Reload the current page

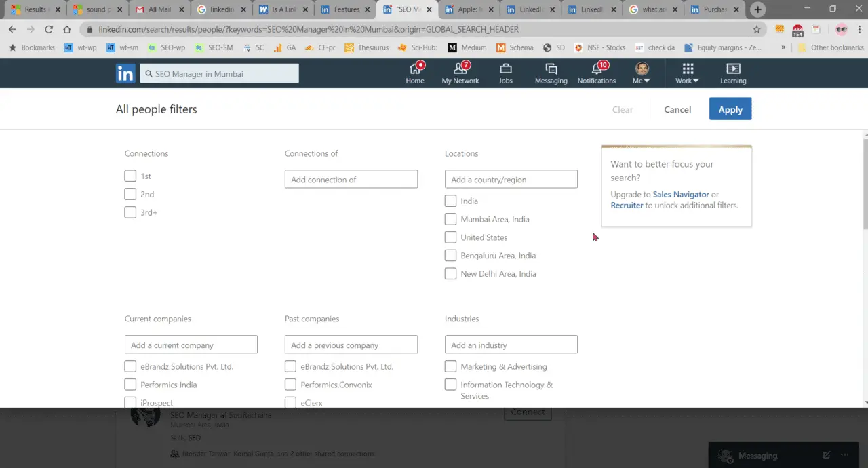tap(49, 29)
